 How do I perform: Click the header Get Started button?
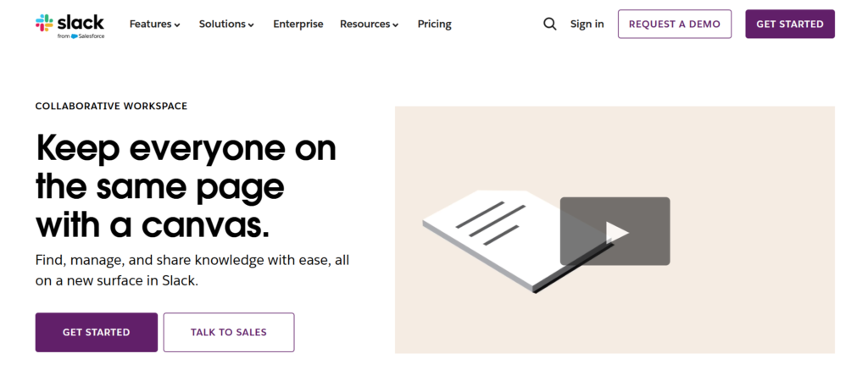pos(789,24)
